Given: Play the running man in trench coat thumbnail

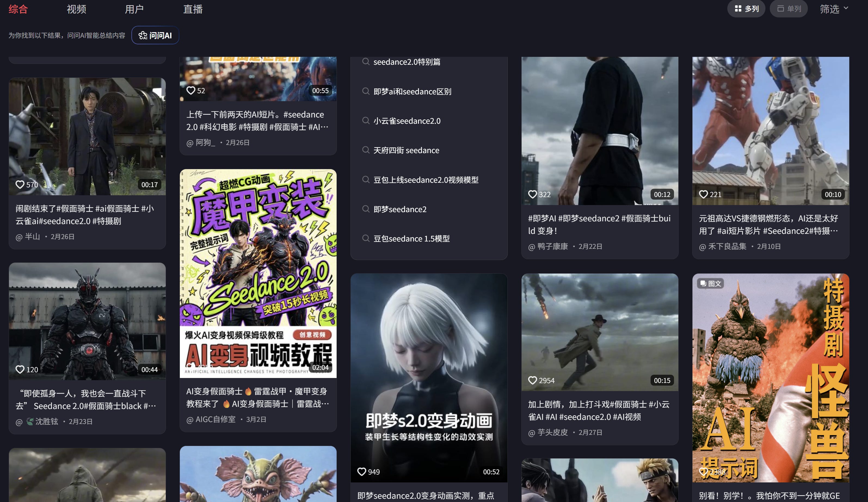Looking at the screenshot, I should 600,332.
